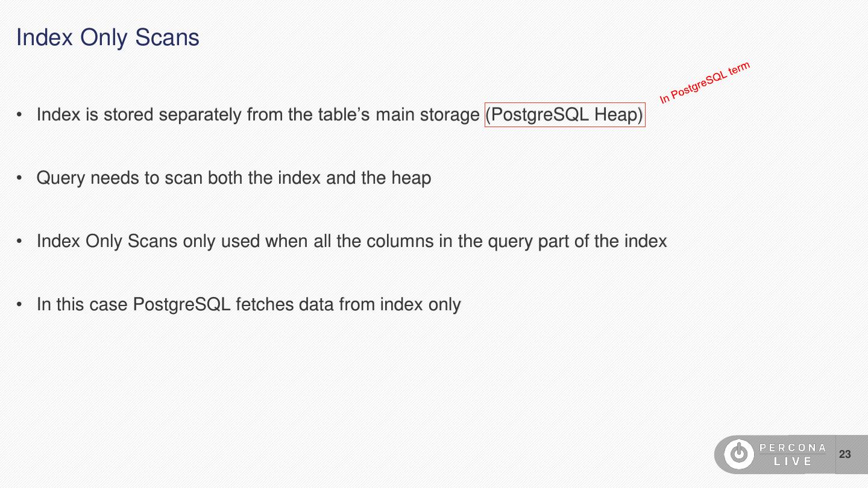The height and width of the screenshot is (488, 868).
Task: Click the 'LIVE' logo text
Action: coord(793,461)
